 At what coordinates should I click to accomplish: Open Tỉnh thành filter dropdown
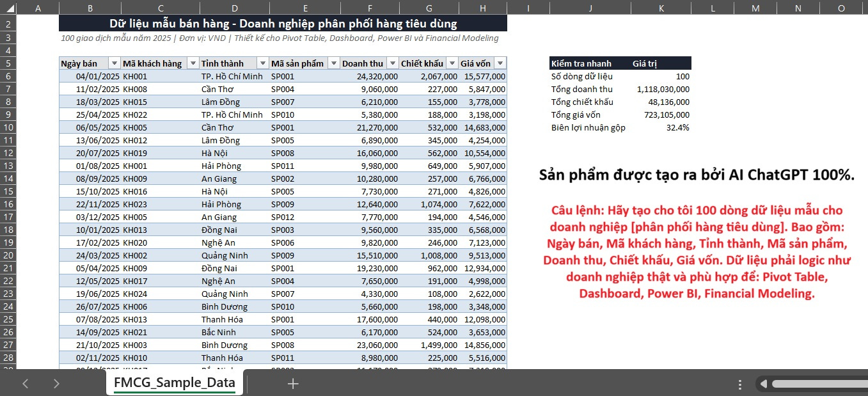262,63
